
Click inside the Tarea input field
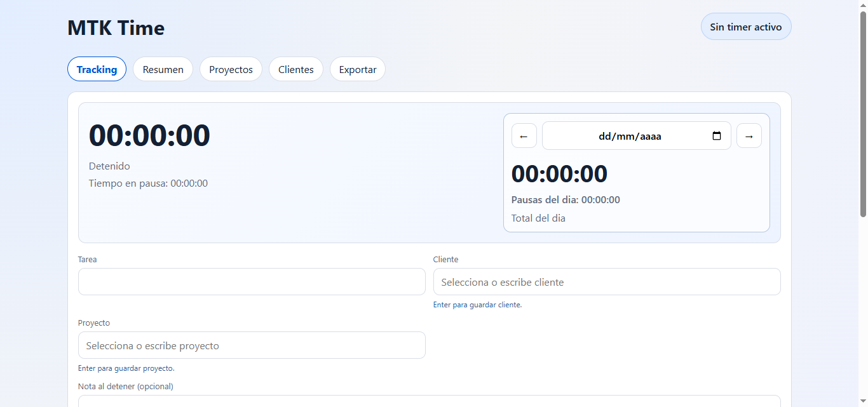(x=252, y=281)
